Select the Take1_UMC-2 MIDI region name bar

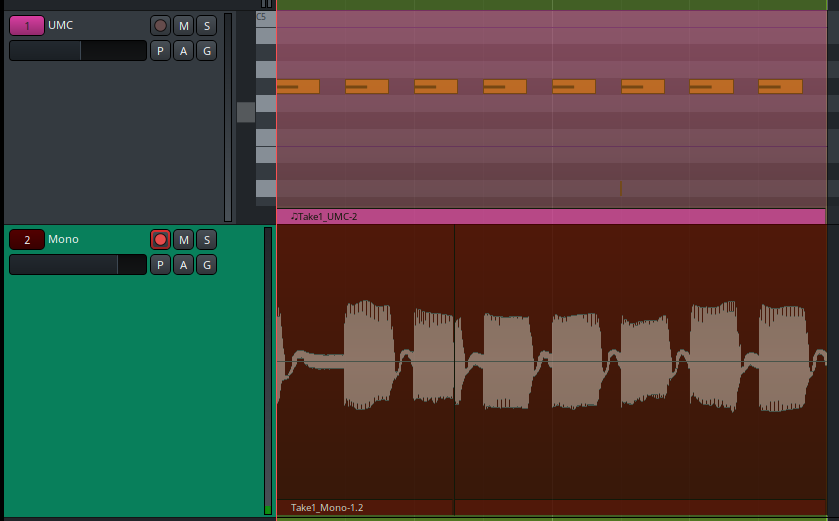click(550, 216)
